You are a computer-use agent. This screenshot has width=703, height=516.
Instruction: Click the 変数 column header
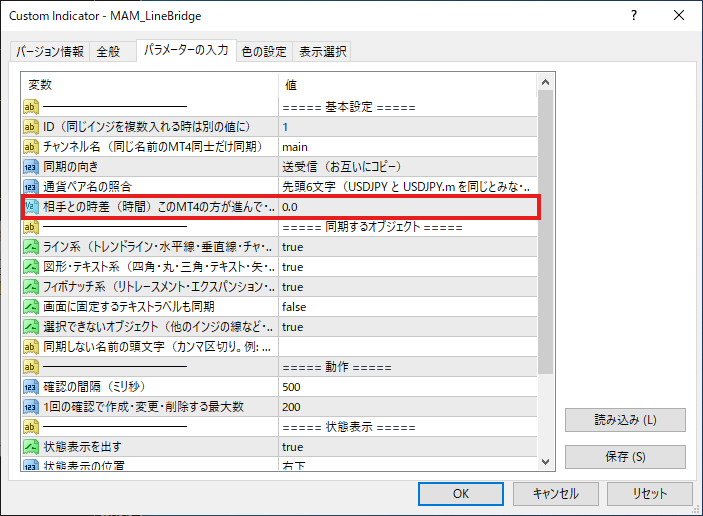150,85
